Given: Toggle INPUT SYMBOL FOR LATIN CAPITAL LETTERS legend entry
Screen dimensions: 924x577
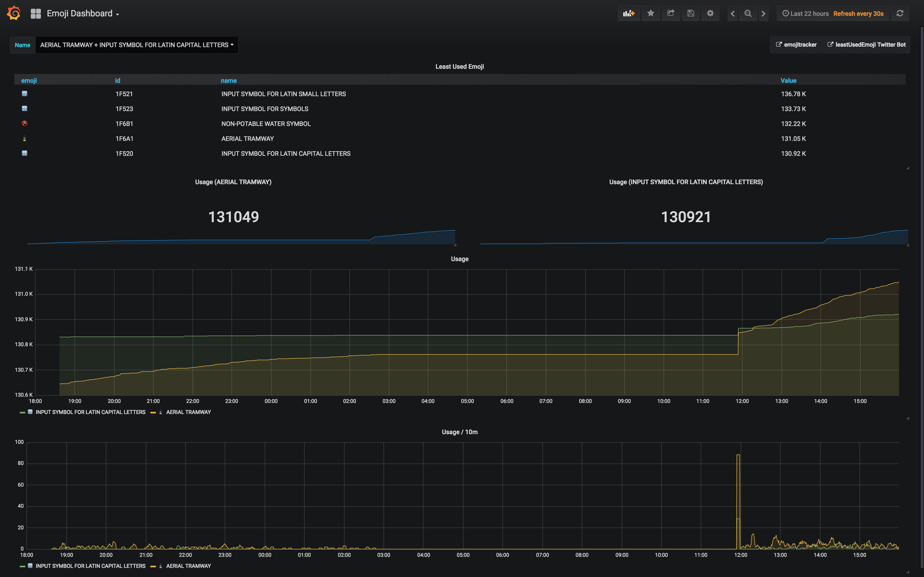Looking at the screenshot, I should point(90,412).
